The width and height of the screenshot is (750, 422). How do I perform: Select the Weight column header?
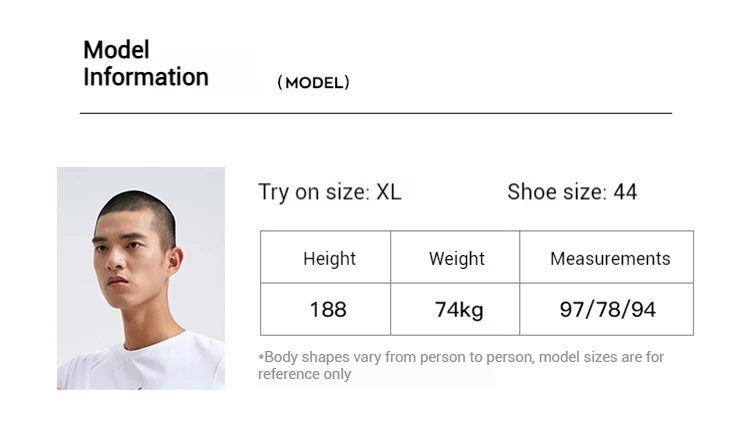[455, 257]
